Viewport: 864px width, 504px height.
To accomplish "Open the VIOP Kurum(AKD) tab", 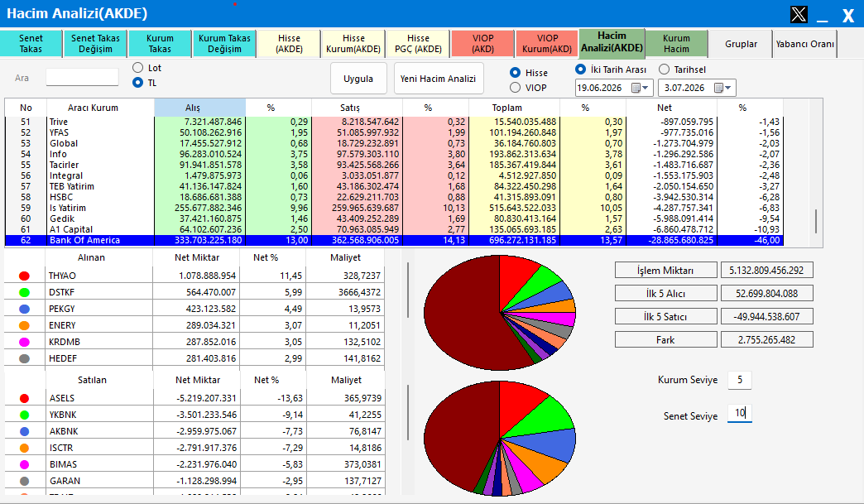I will coord(547,44).
